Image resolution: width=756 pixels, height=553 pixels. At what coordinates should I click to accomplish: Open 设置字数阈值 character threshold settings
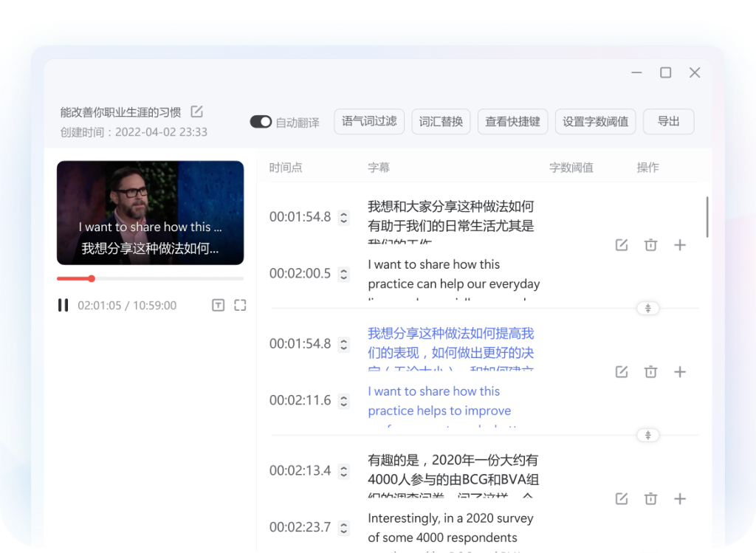[x=595, y=121]
